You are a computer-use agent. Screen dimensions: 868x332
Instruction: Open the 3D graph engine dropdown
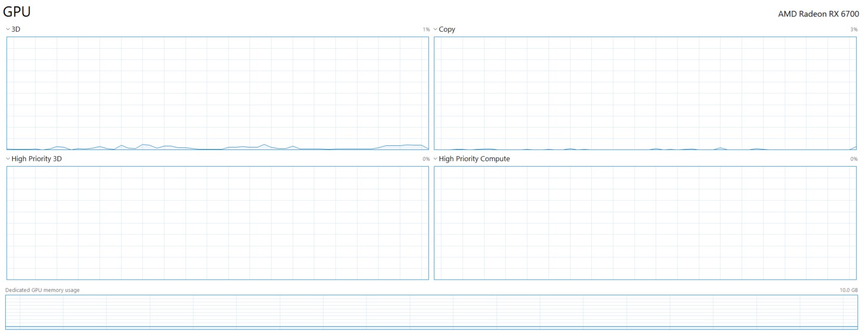(x=13, y=30)
